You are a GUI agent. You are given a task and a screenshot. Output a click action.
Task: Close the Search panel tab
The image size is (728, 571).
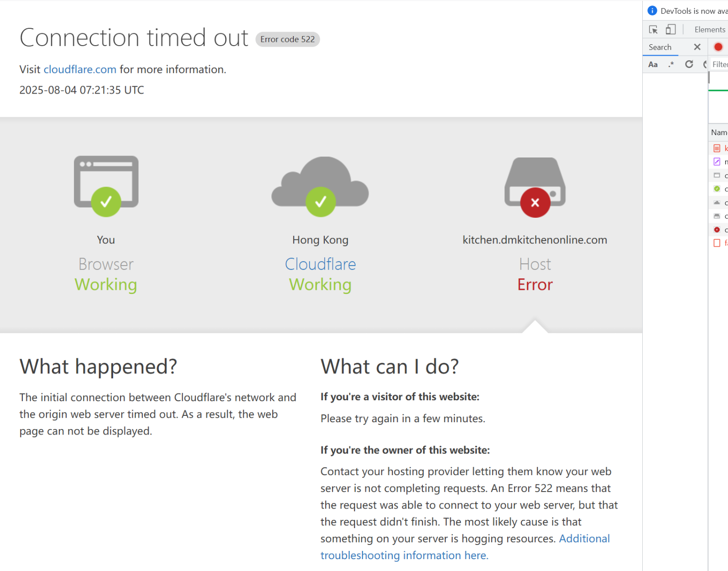click(697, 47)
